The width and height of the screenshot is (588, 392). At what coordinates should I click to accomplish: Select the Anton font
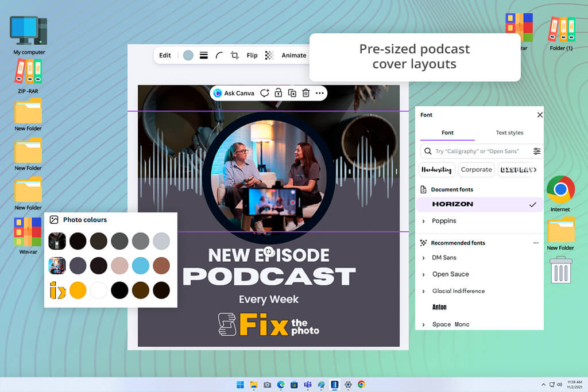pyautogui.click(x=439, y=307)
